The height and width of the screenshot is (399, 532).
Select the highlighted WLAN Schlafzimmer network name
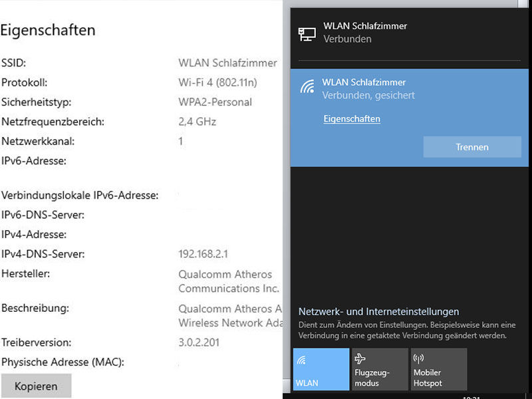click(x=364, y=82)
